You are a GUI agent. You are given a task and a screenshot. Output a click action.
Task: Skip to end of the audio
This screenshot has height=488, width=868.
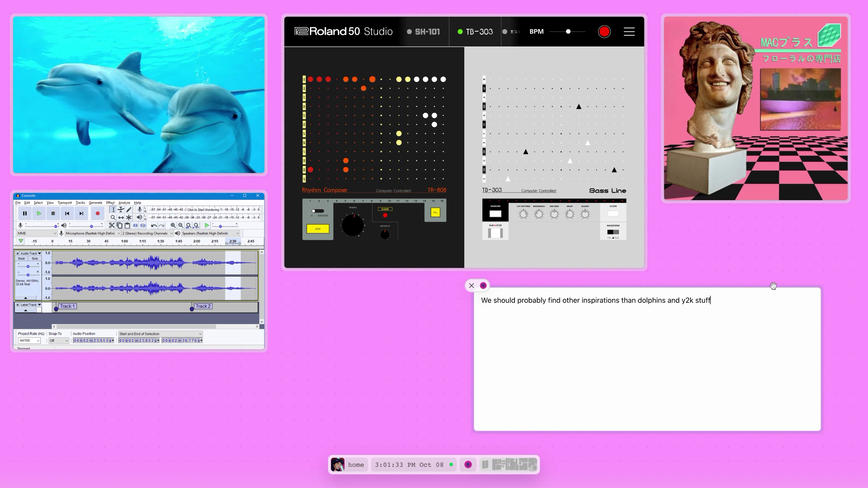point(81,213)
